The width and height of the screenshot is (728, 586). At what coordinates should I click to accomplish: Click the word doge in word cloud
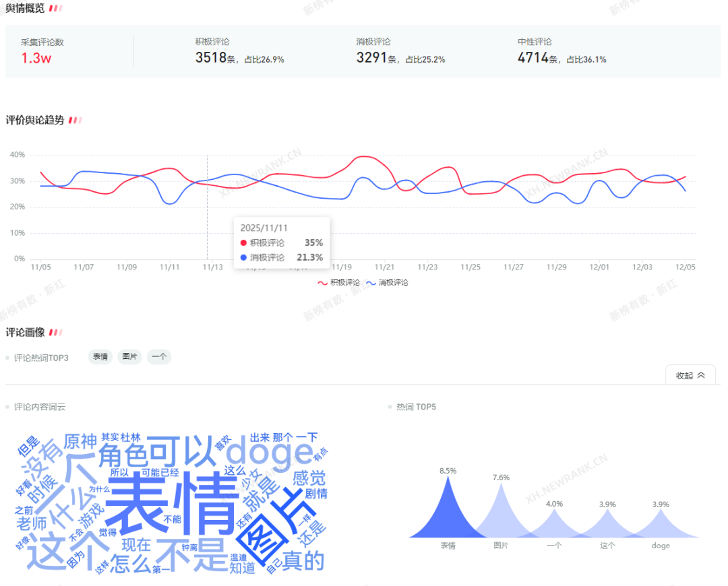[269, 451]
